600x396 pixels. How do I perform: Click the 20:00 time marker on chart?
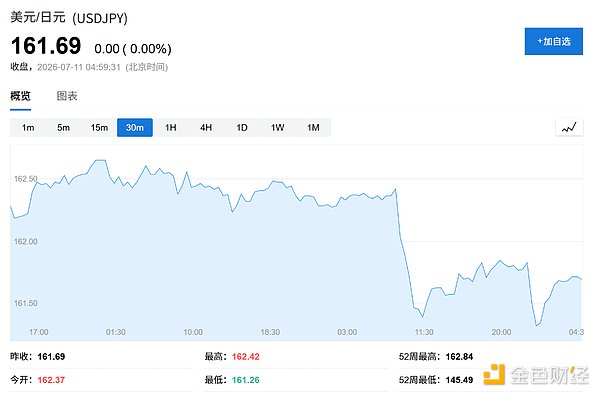[x=501, y=332]
